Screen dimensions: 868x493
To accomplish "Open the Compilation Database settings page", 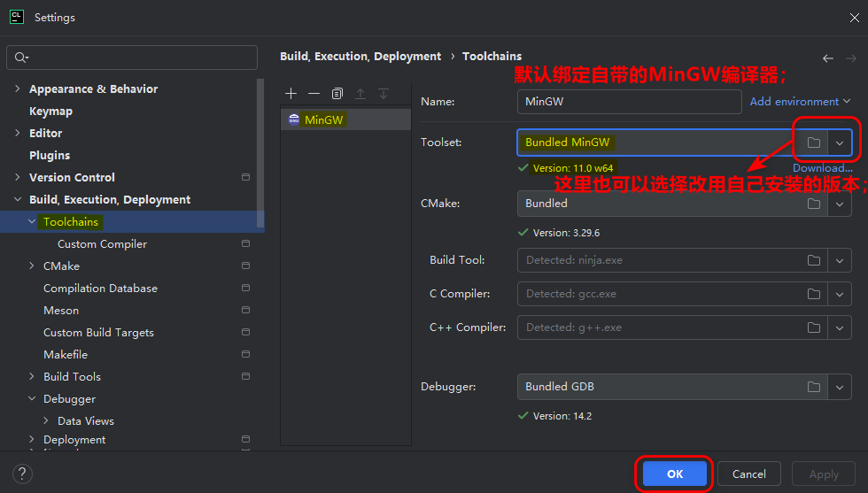I will pyautogui.click(x=100, y=289).
